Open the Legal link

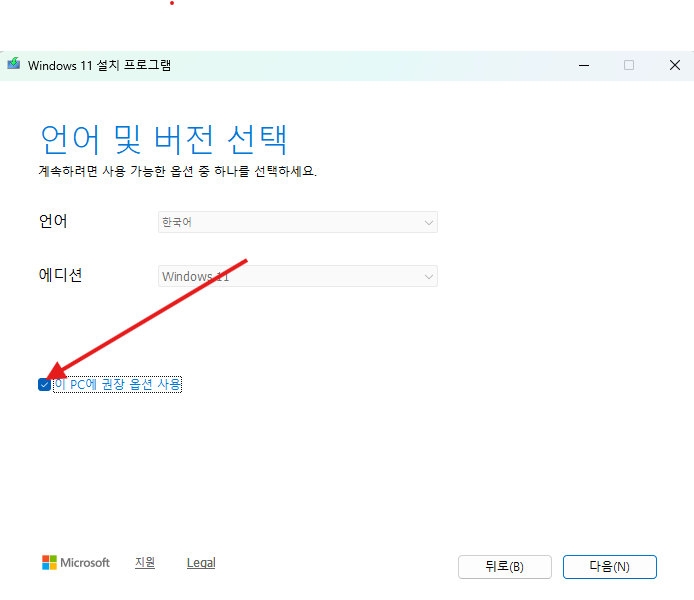[201, 562]
